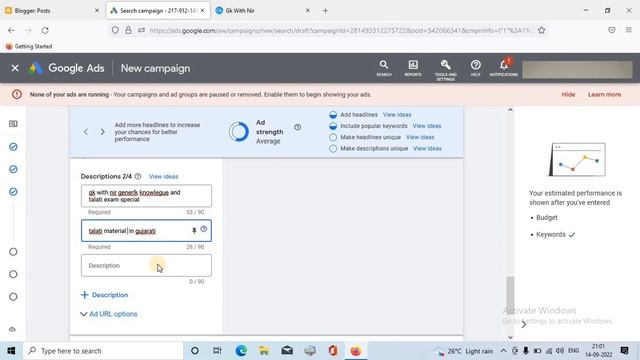Open View ideas for Make headlines unique

420,138
